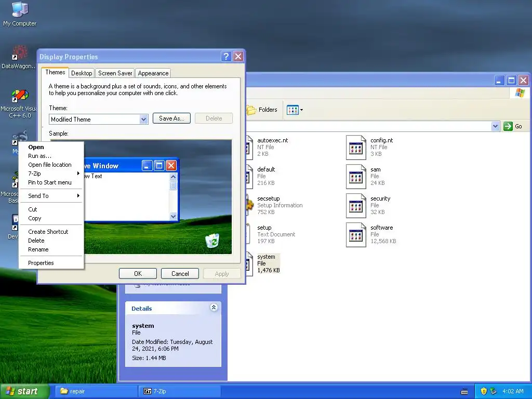Select the default file name
This screenshot has width=532, height=399.
pyautogui.click(x=266, y=169)
